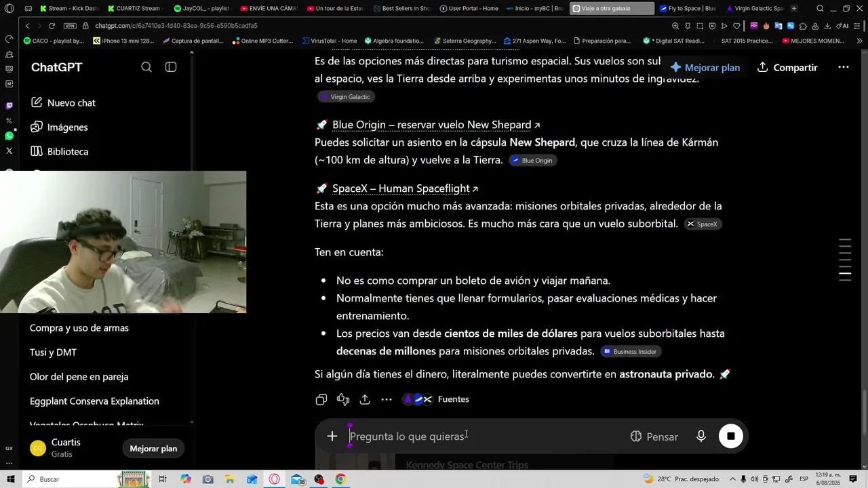868x488 pixels.
Task: Open 'Eggplant Conserva Explanation' chat
Action: [94, 401]
